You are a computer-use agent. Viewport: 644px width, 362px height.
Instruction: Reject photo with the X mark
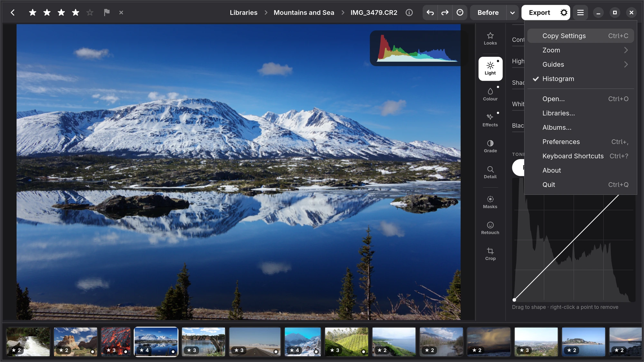click(x=121, y=13)
